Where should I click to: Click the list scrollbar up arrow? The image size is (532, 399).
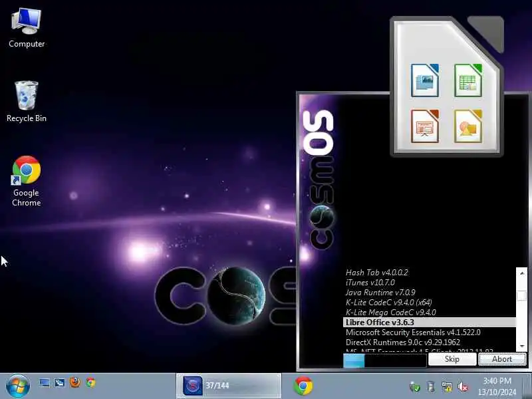[x=522, y=273]
